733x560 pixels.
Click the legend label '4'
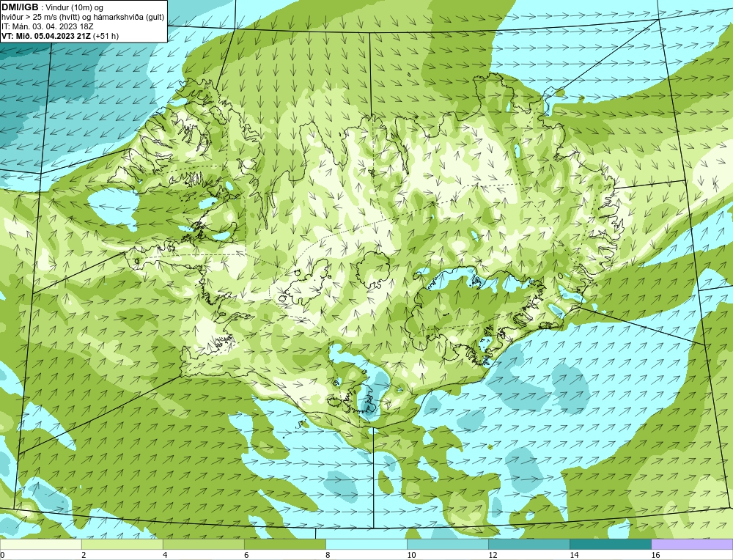pos(165,555)
